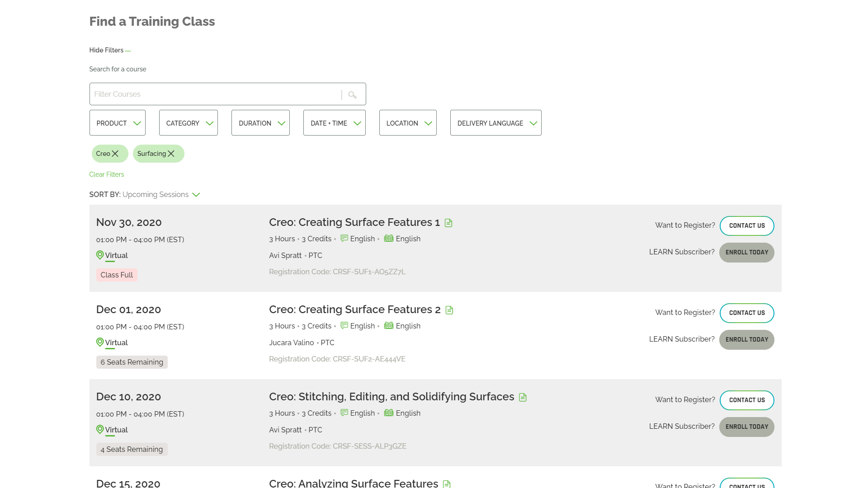The width and height of the screenshot is (868, 488).
Task: Click Virtual location link for Nov 30 class
Action: coord(116,255)
